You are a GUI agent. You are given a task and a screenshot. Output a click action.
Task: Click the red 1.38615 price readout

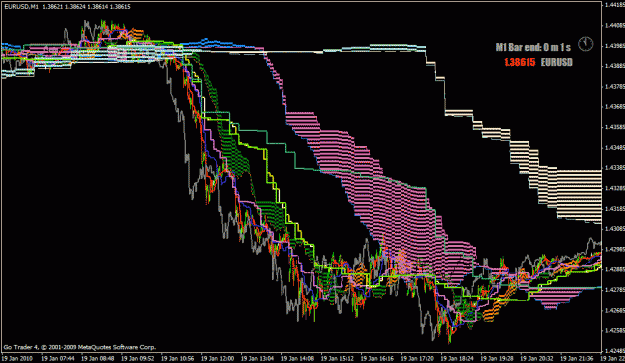520,62
